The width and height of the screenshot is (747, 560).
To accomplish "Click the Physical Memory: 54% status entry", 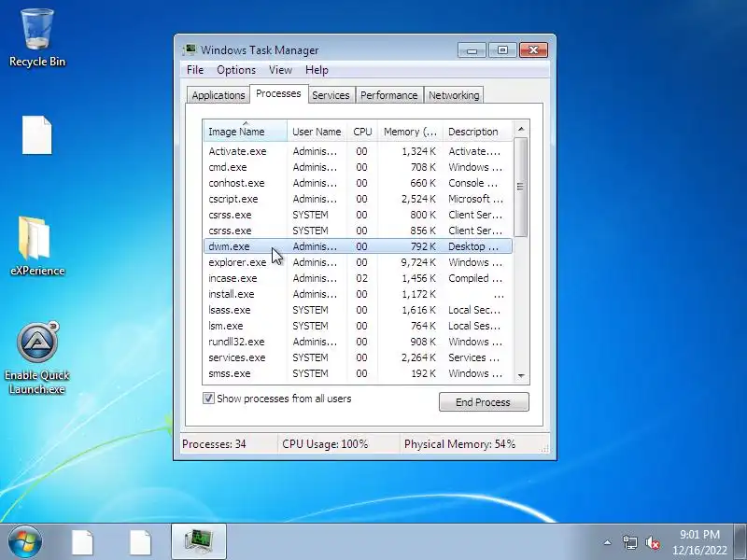I will pyautogui.click(x=459, y=444).
